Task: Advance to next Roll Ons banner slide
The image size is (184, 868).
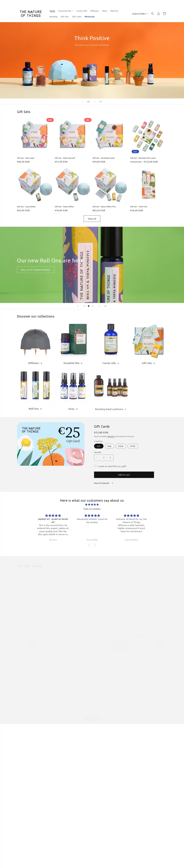Action: pyautogui.click(x=99, y=306)
